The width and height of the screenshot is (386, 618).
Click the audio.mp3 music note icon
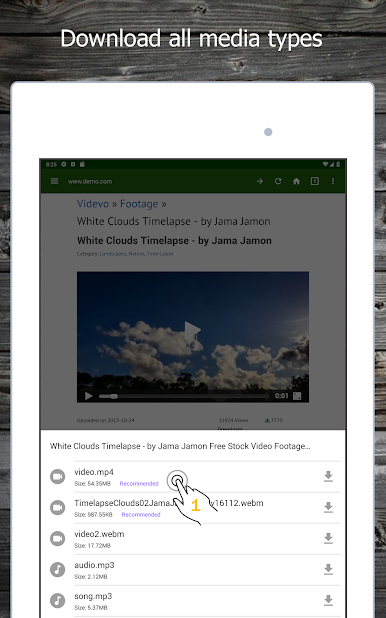tap(58, 570)
